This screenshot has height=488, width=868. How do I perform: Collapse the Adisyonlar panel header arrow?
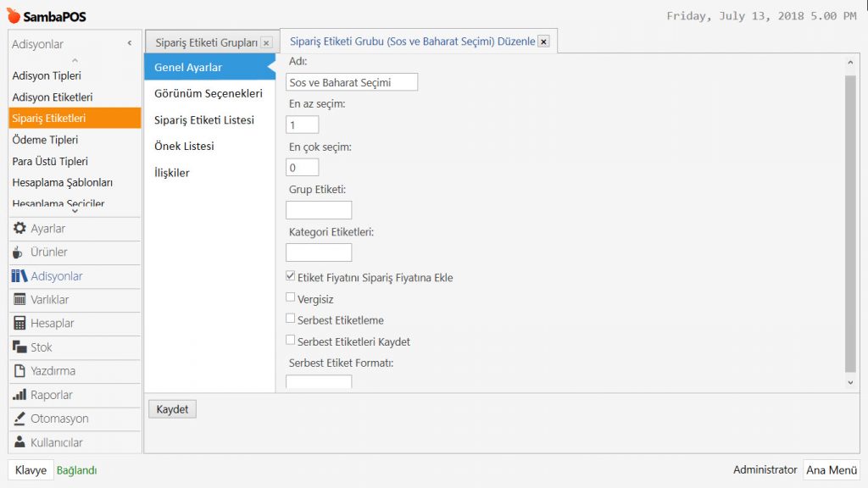pyautogui.click(x=129, y=43)
